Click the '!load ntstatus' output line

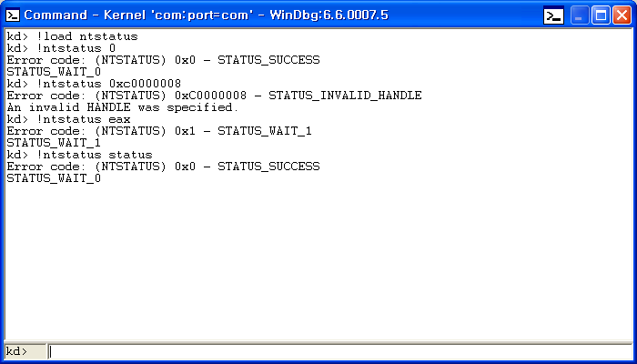73,36
